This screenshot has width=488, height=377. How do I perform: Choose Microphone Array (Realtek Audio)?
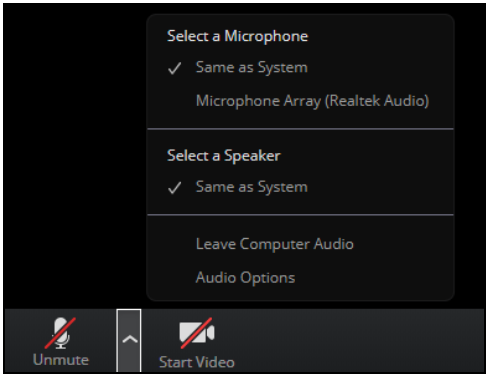(300, 101)
